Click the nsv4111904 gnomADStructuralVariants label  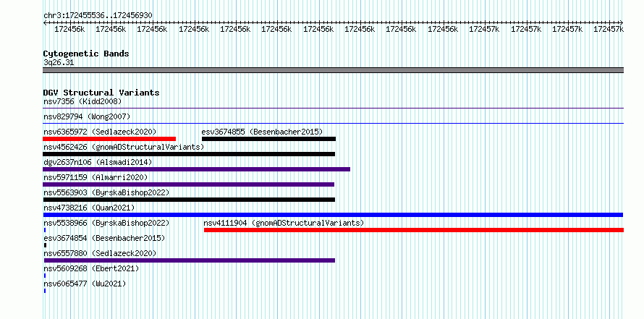pyautogui.click(x=284, y=223)
